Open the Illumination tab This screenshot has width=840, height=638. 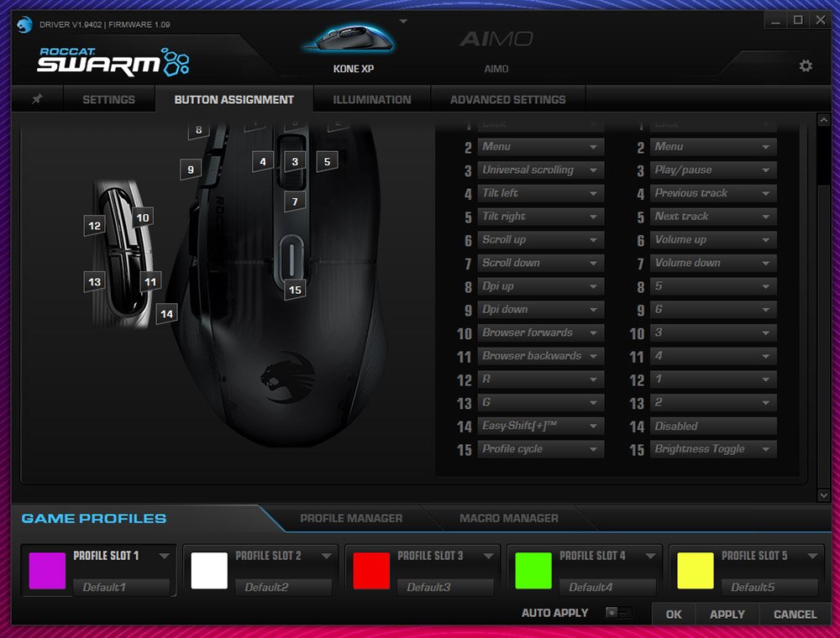372,99
